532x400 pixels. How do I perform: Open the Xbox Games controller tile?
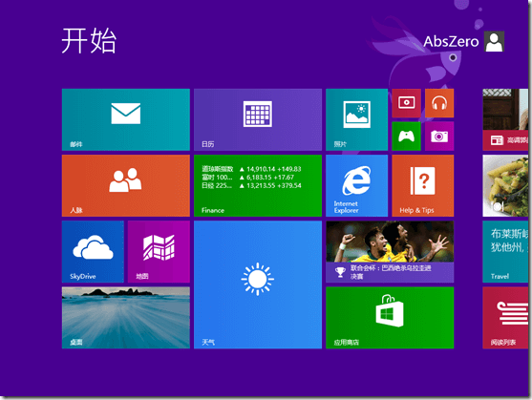pyautogui.click(x=407, y=136)
